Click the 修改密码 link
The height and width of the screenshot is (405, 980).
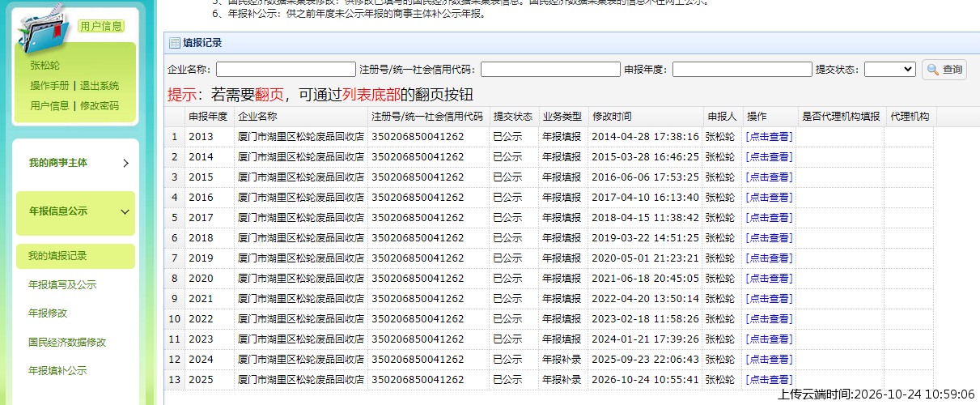coord(100,105)
